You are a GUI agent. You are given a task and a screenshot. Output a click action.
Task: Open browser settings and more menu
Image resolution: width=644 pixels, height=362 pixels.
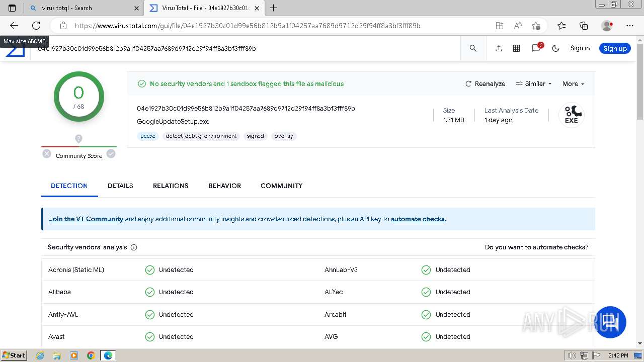(630, 26)
